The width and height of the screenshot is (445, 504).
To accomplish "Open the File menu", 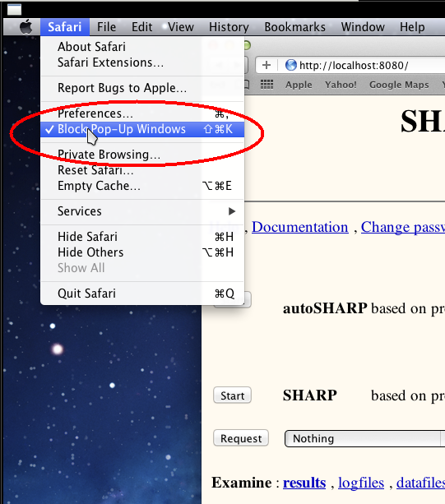I will [106, 27].
